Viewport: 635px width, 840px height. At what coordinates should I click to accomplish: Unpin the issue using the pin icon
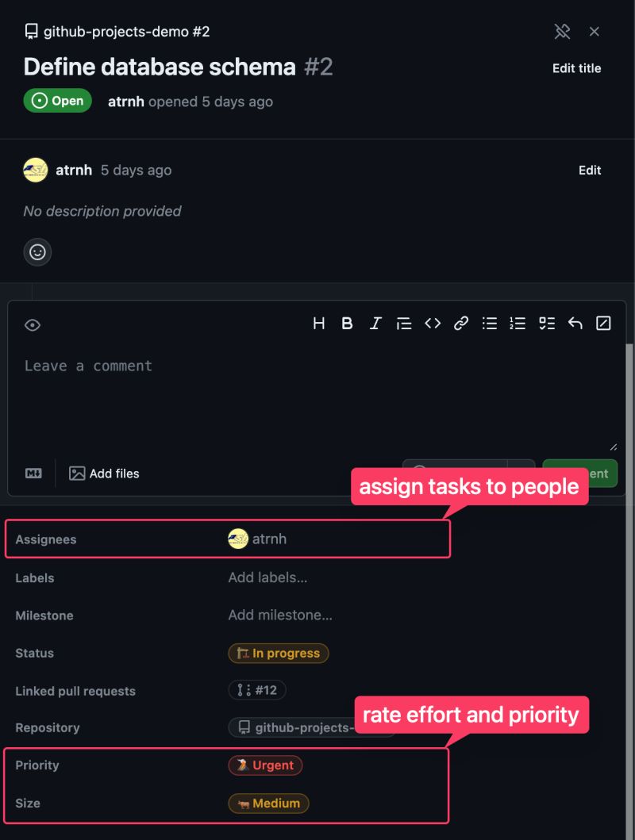pos(563,31)
